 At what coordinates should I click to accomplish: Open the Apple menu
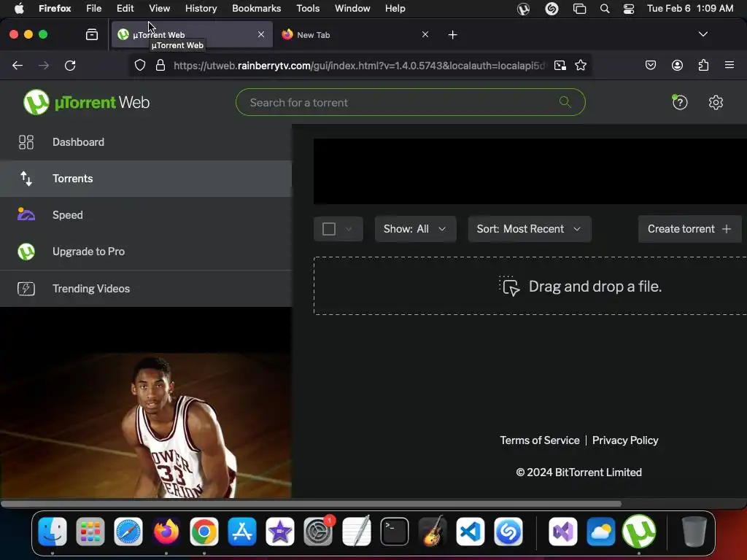coord(19,9)
